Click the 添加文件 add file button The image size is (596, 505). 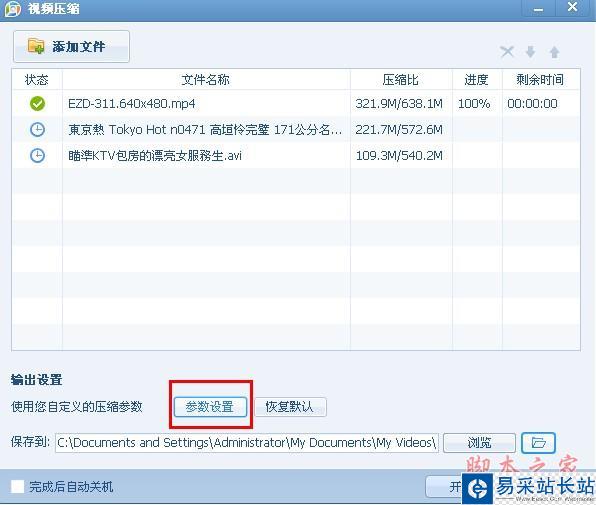point(71,46)
